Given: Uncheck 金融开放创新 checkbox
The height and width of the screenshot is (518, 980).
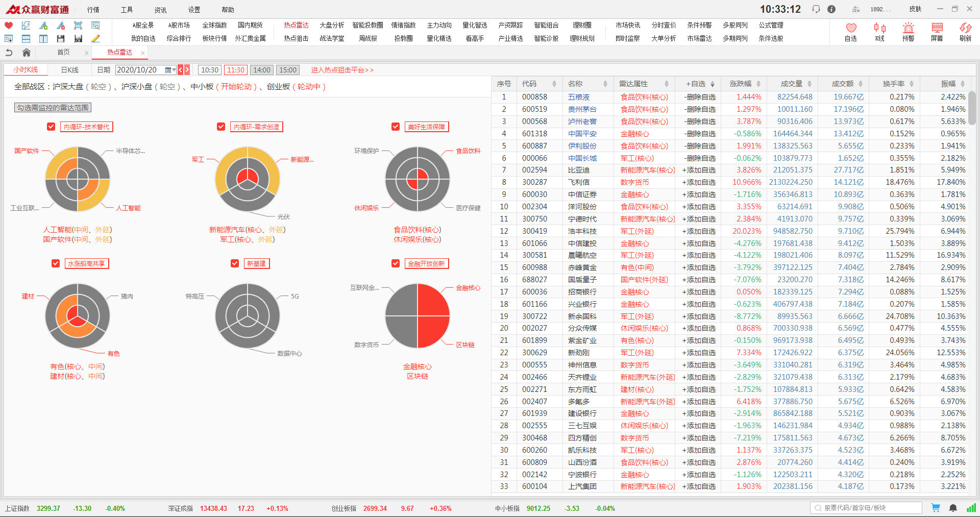Looking at the screenshot, I should click(x=396, y=263).
